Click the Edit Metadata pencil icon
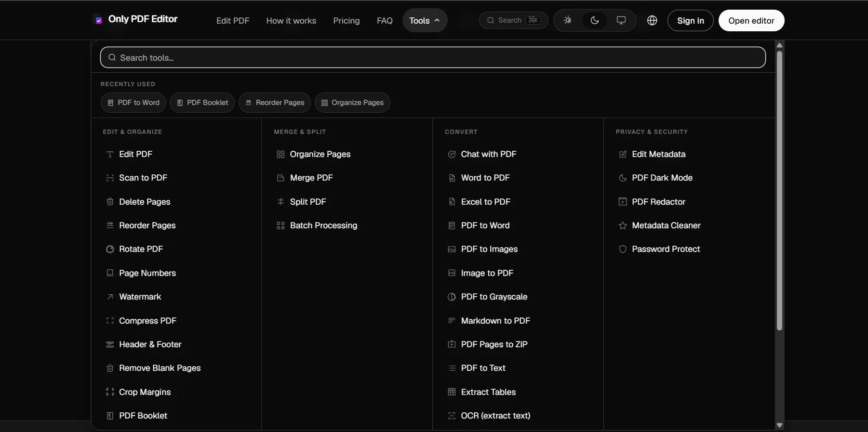This screenshot has width=868, height=432. tap(623, 154)
